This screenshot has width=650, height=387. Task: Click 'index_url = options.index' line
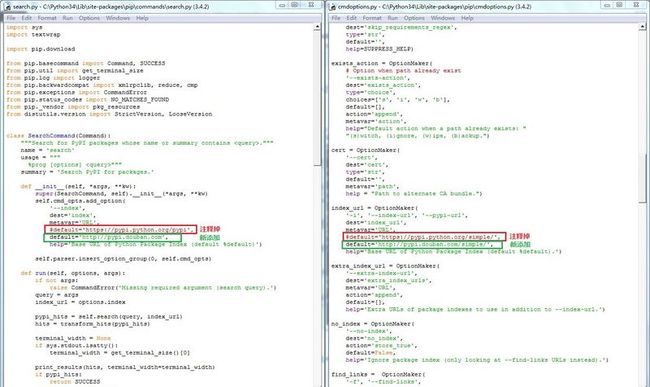80,302
